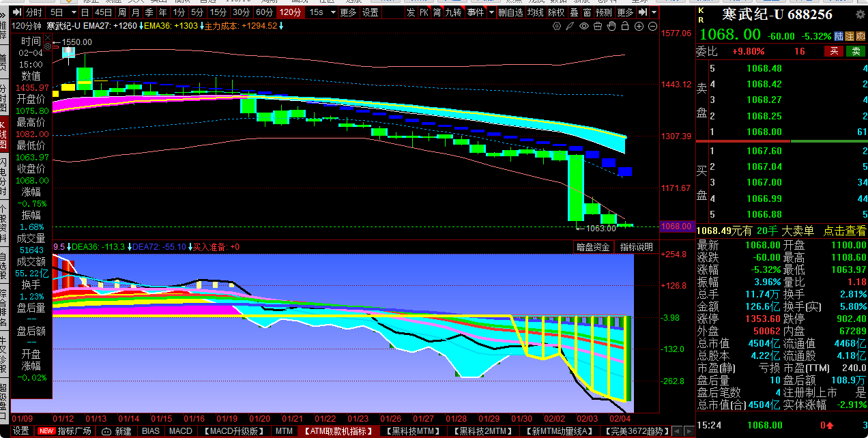The image size is (868, 438).
Task: Click the cyan arrow before DEA36 label
Action: [x=69, y=247]
